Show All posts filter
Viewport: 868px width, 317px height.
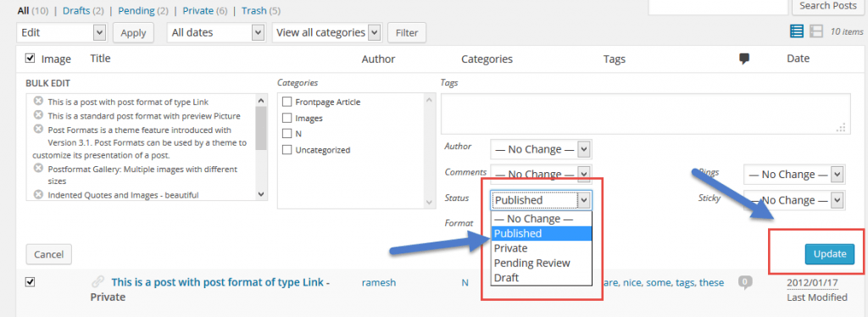[23, 10]
